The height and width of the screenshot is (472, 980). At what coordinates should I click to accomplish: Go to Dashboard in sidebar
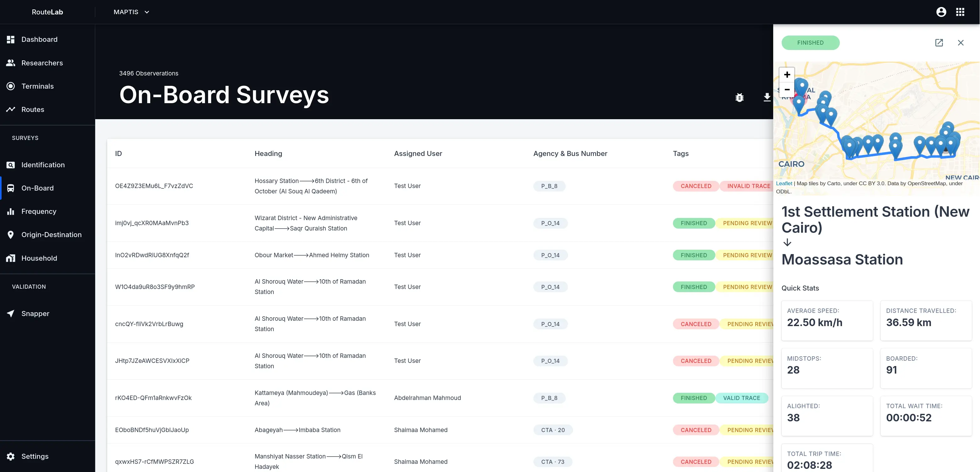pyautogui.click(x=39, y=39)
